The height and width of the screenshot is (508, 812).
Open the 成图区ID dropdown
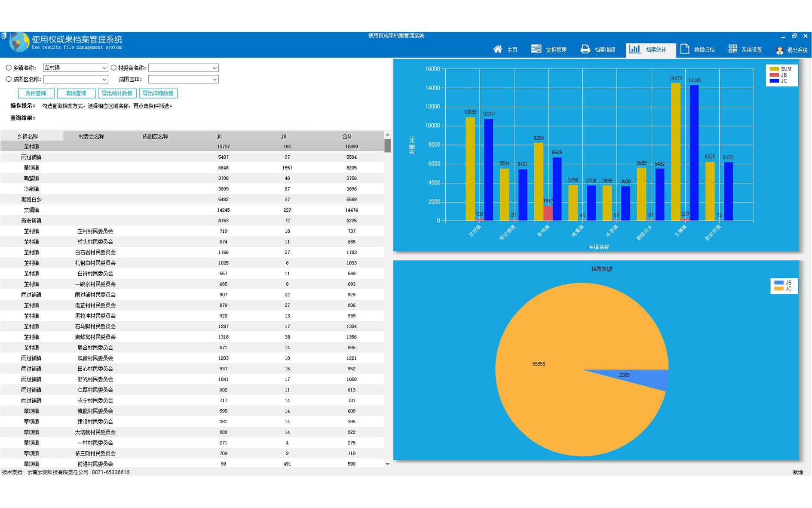(x=184, y=79)
